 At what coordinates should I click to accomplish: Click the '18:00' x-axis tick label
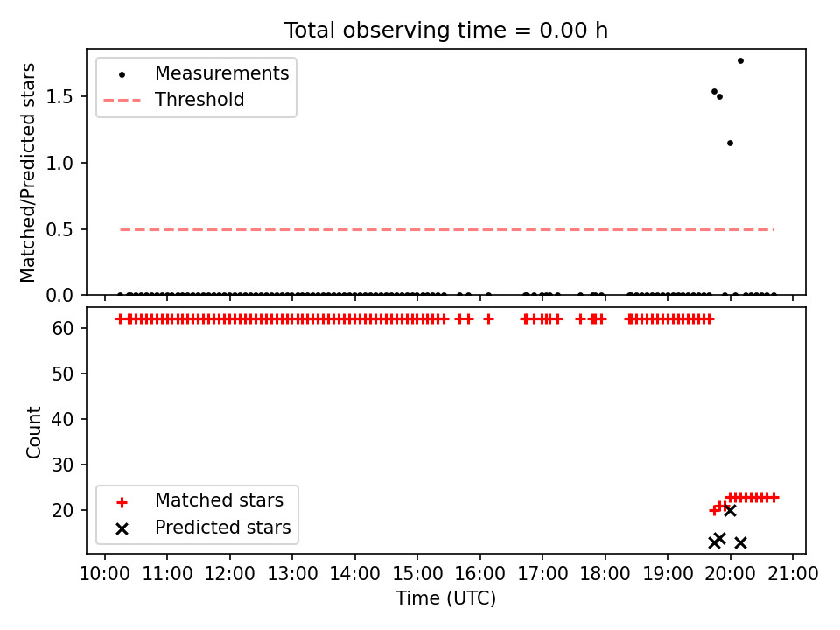click(x=605, y=574)
